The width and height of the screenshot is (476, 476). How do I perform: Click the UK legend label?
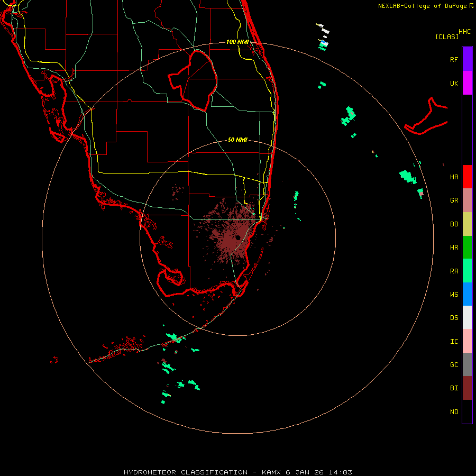[454, 83]
